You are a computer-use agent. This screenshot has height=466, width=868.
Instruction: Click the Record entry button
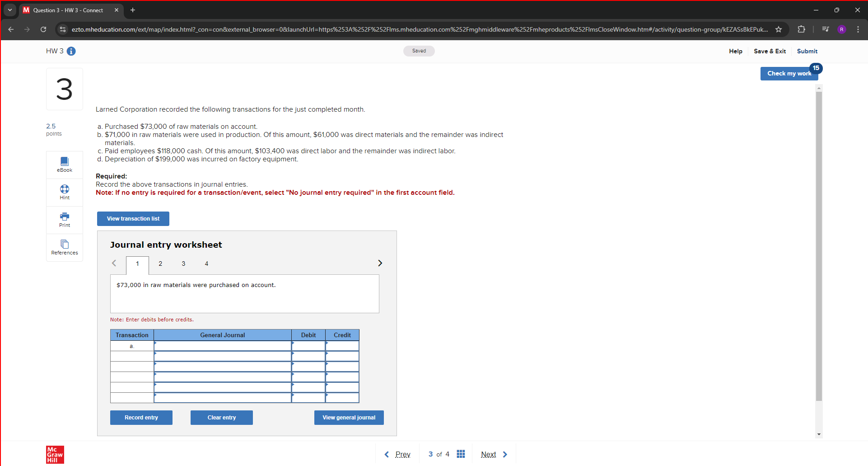(141, 418)
